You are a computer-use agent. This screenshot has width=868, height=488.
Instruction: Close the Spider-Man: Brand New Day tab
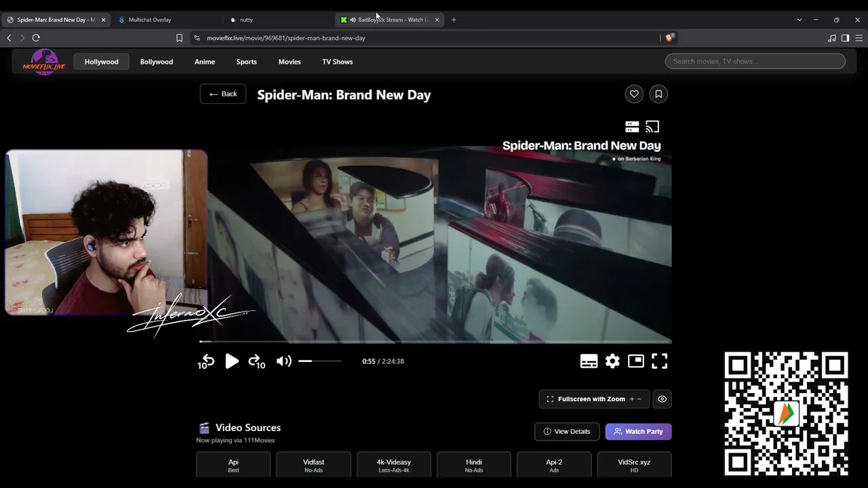tap(103, 20)
